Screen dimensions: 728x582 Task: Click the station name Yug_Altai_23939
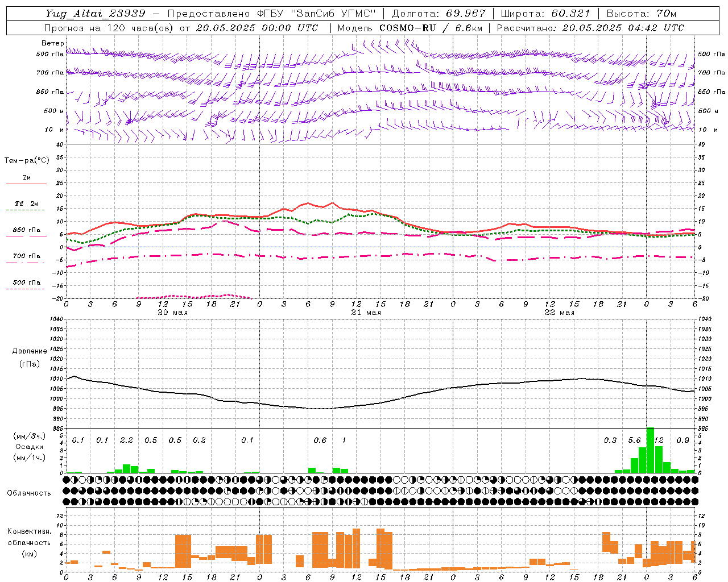pos(96,13)
